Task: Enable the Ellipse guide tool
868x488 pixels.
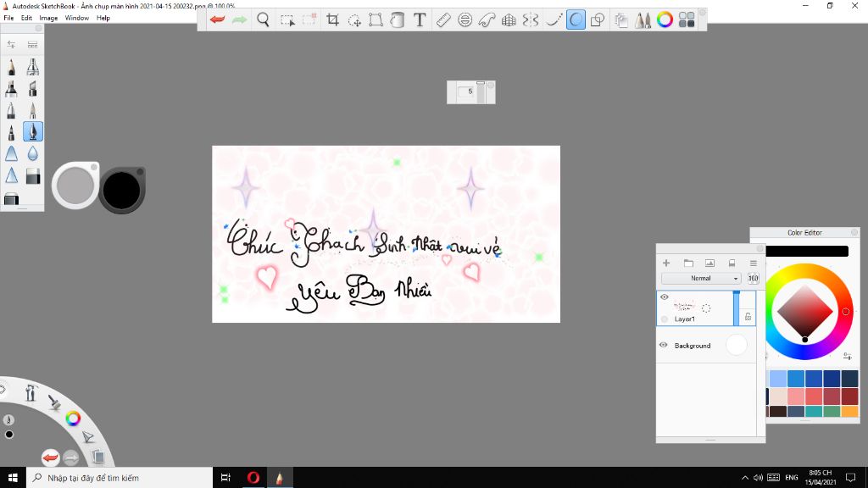Action: [x=465, y=20]
